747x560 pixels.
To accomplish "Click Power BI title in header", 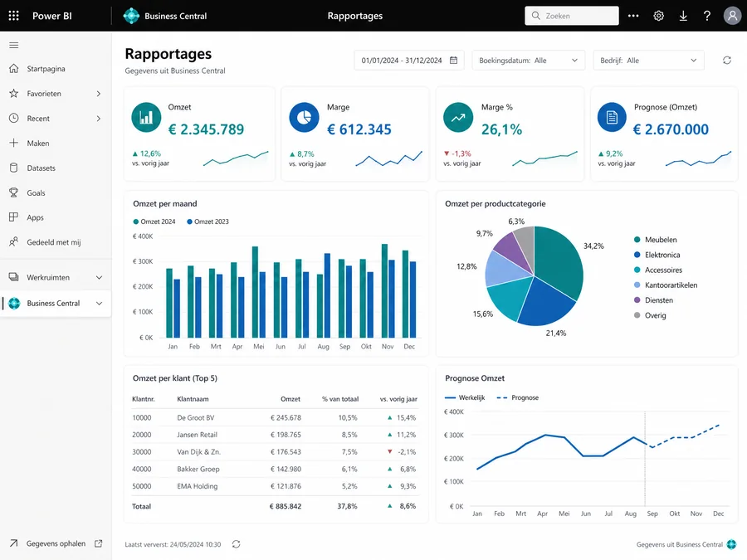I will 52,16.
